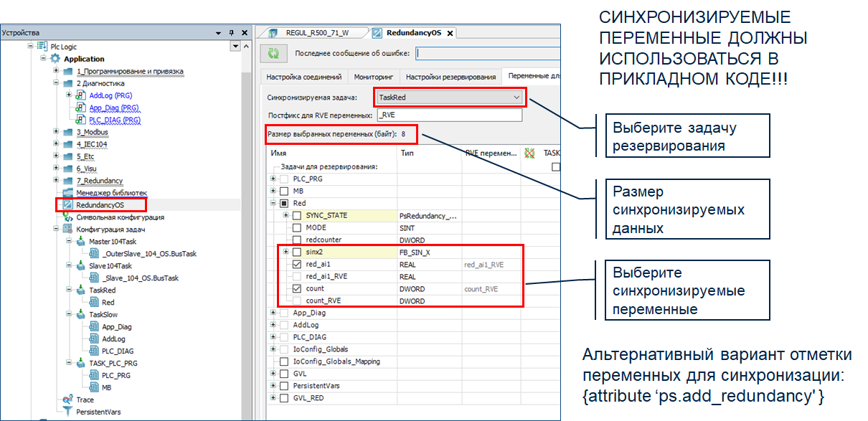Viewport: 868px width, 421px height.
Task: Open the Trace item in the device tree
Action: (85, 399)
